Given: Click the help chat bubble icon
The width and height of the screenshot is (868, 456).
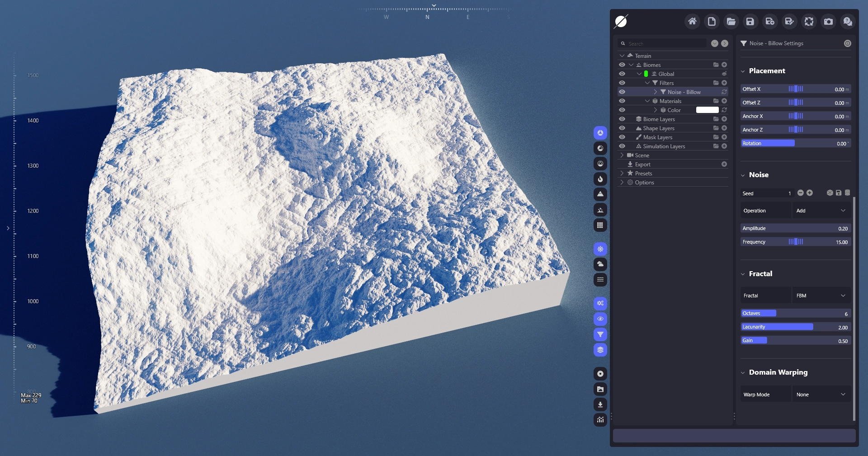Looking at the screenshot, I should 848,21.
